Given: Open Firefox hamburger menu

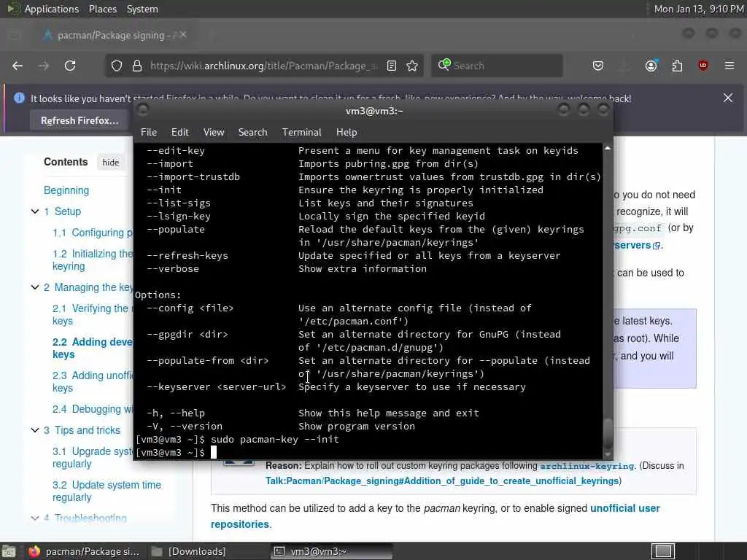Looking at the screenshot, I should click(729, 66).
